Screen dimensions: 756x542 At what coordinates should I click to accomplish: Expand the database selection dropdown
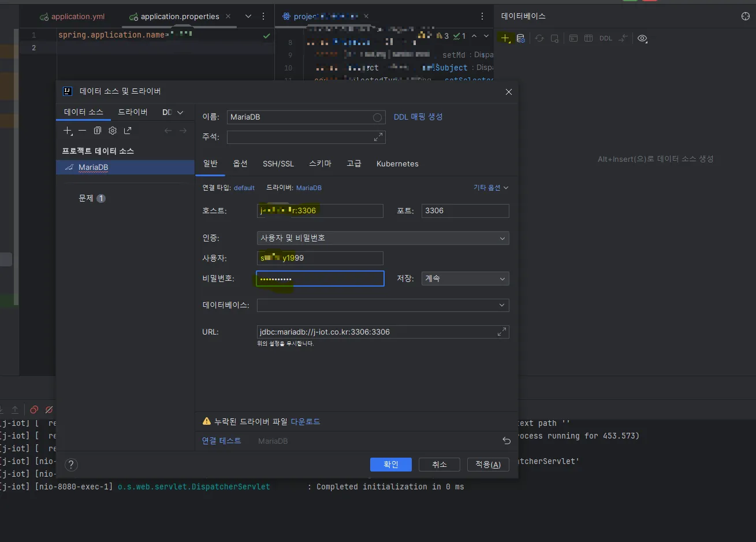coord(383,305)
